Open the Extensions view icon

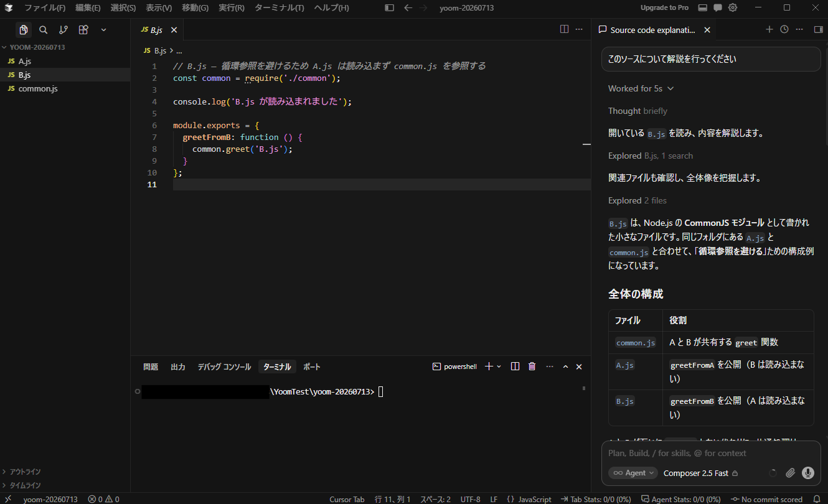[x=83, y=29]
